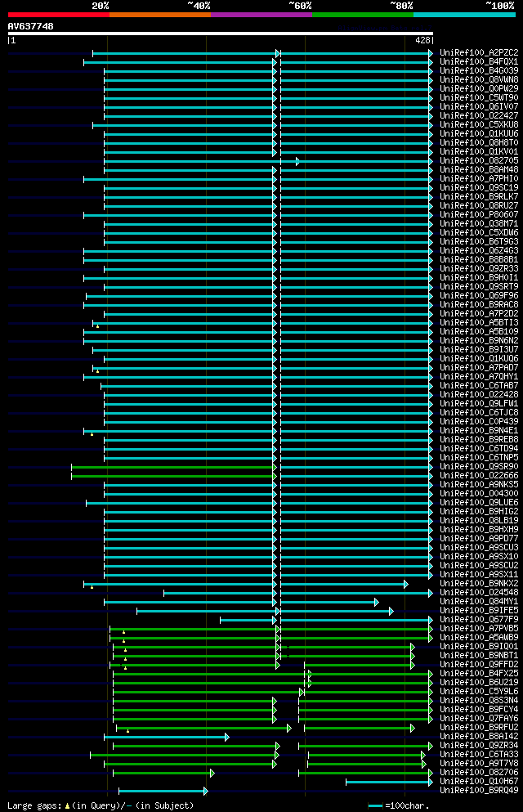Click the green ~80% identity legend bar
Screen dimensions: 523x812
pos(363,15)
